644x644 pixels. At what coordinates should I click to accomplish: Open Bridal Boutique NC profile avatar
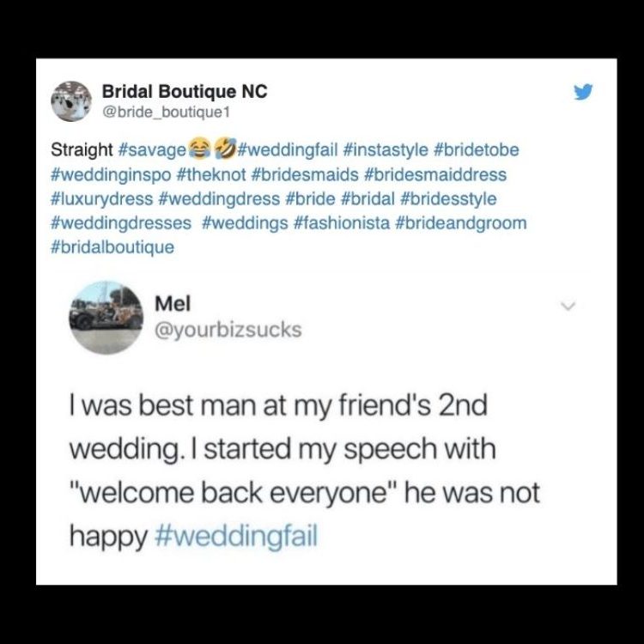(71, 101)
